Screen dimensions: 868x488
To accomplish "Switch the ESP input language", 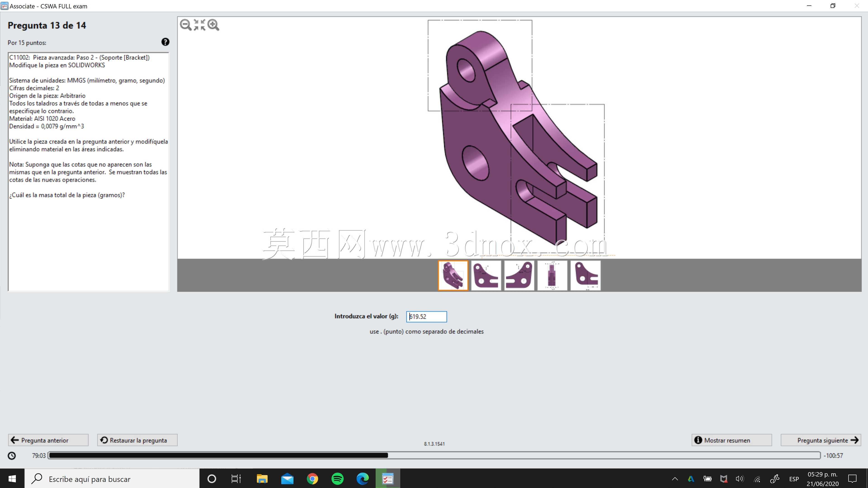I will [794, 479].
